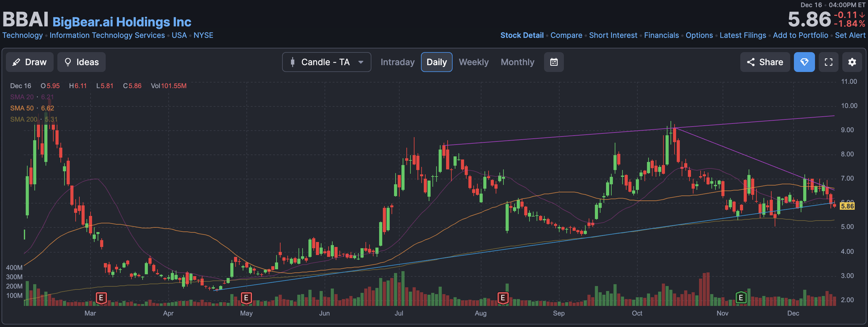Set a price alert for BBAI

pyautogui.click(x=850, y=35)
